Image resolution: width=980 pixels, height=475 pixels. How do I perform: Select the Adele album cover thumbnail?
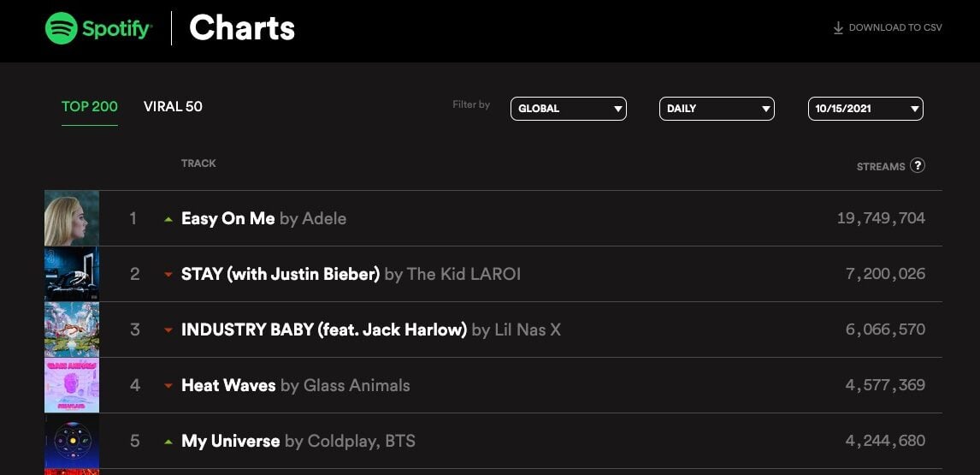(72, 218)
